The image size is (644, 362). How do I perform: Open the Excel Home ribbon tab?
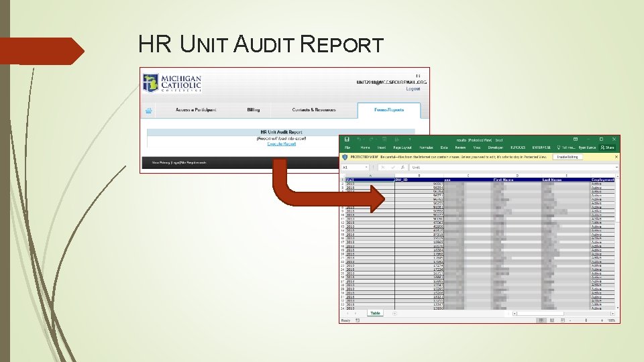point(365,147)
